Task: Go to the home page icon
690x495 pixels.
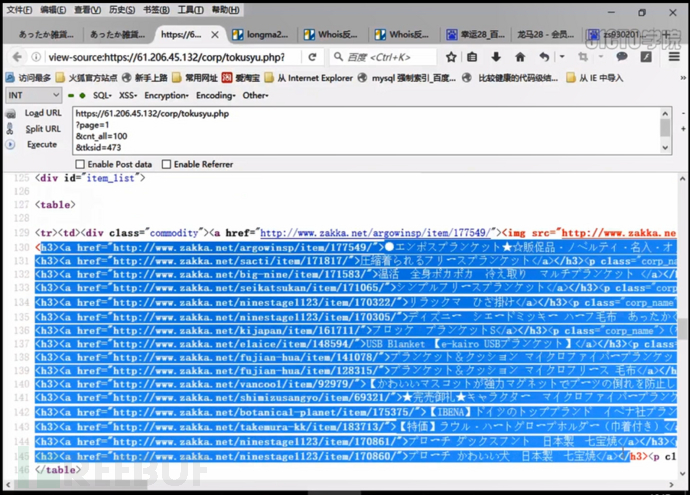Action: tap(520, 57)
